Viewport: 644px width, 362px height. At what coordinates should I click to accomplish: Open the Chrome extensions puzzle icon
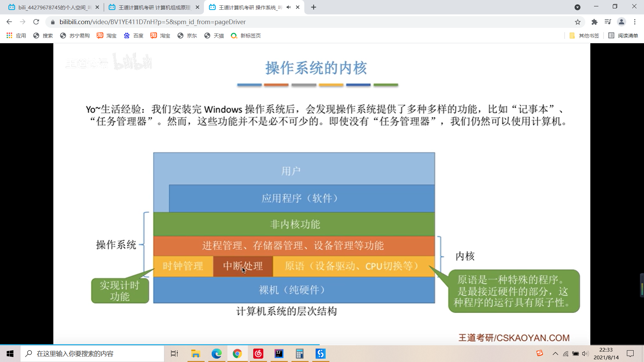(x=594, y=22)
